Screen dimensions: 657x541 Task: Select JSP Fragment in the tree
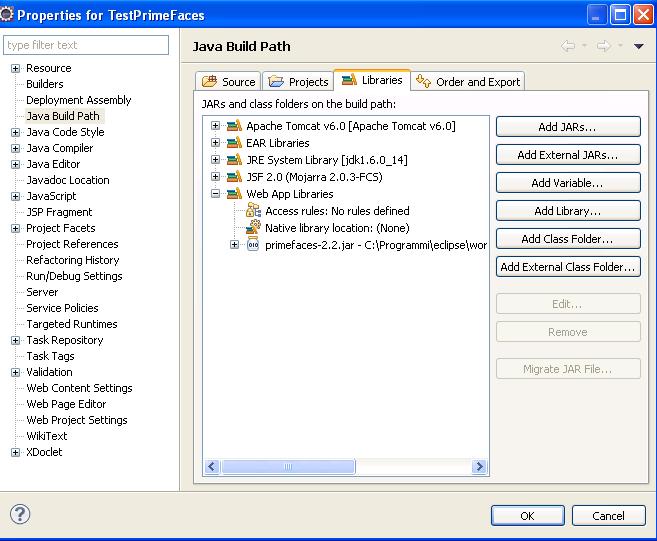click(59, 212)
